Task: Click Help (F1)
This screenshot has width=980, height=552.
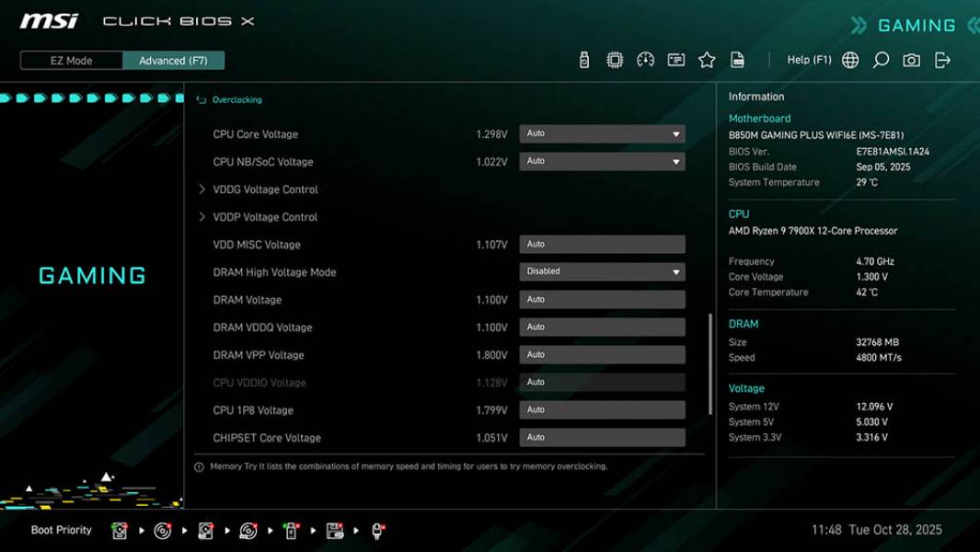Action: [x=809, y=59]
